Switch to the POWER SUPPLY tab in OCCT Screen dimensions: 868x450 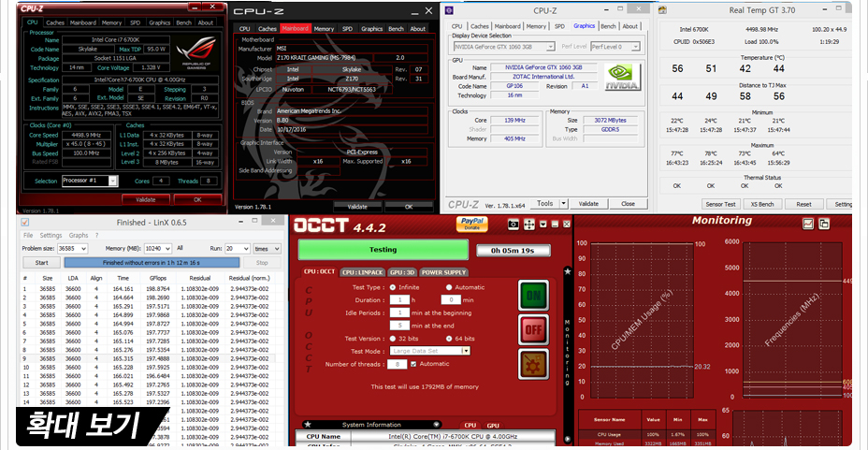tap(443, 272)
